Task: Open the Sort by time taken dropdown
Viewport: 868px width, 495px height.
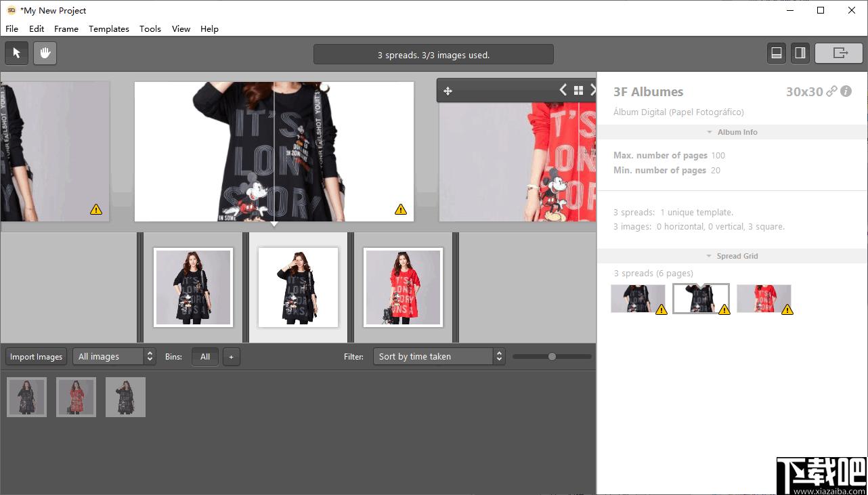Action: pyautogui.click(x=439, y=357)
